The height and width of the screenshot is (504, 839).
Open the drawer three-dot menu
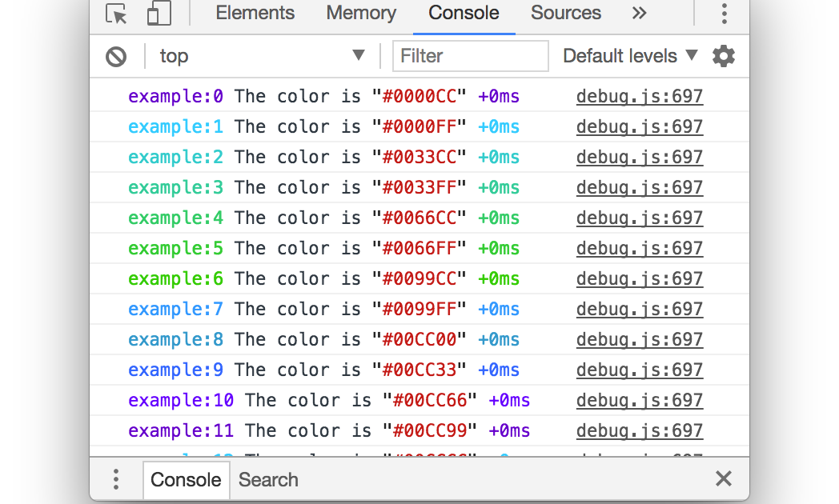coord(116,479)
